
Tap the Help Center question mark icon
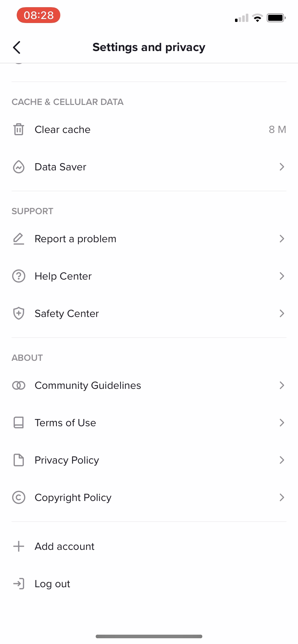tap(19, 276)
